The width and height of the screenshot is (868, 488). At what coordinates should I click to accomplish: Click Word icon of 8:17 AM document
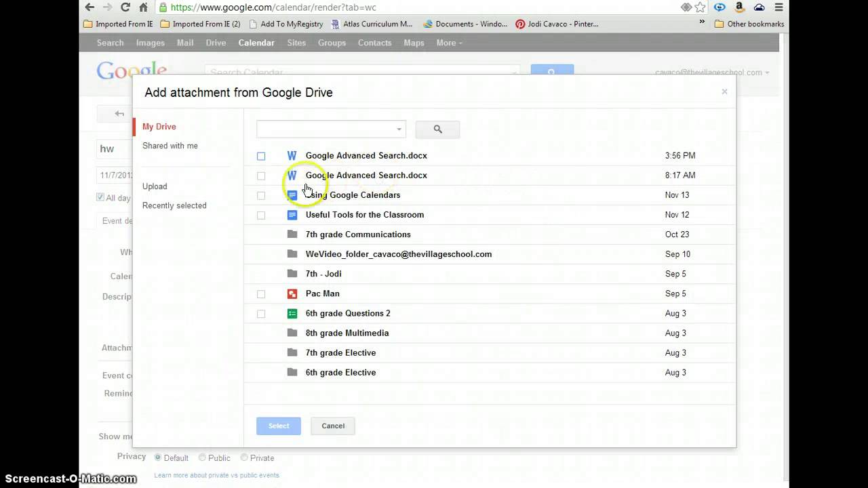[x=292, y=176]
